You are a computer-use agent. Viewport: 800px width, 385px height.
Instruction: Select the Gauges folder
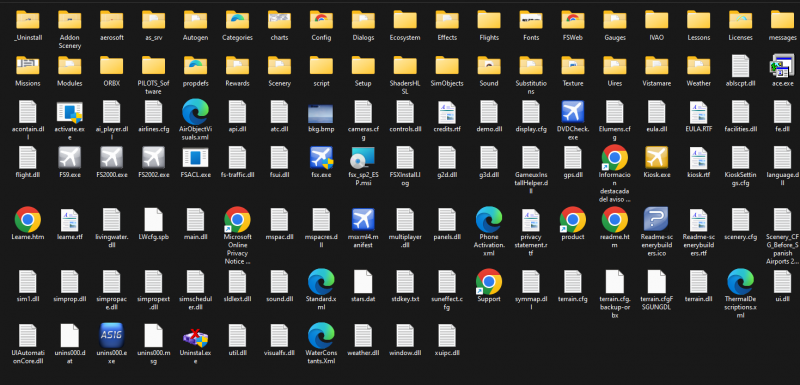click(614, 20)
